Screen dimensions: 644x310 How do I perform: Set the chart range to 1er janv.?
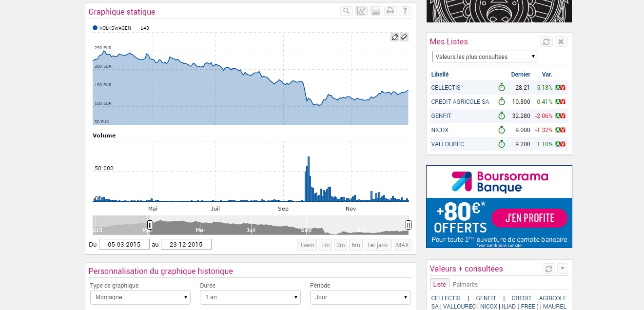[378, 245]
